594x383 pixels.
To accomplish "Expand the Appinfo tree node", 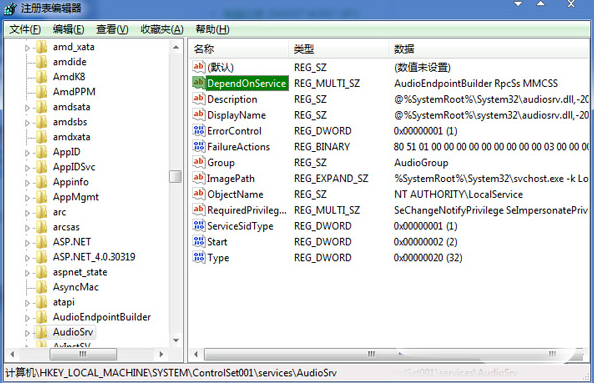I will click(x=27, y=183).
